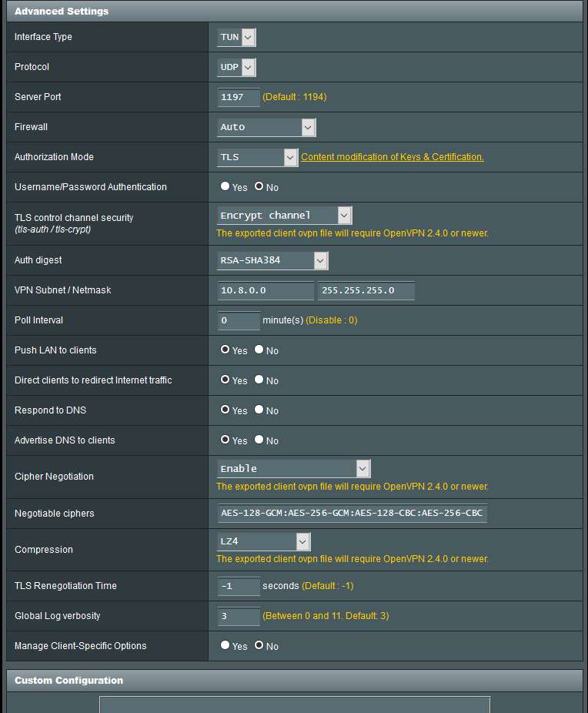The height and width of the screenshot is (713, 588).
Task: Expand the Firewall dropdown set to Auto
Action: click(x=266, y=127)
